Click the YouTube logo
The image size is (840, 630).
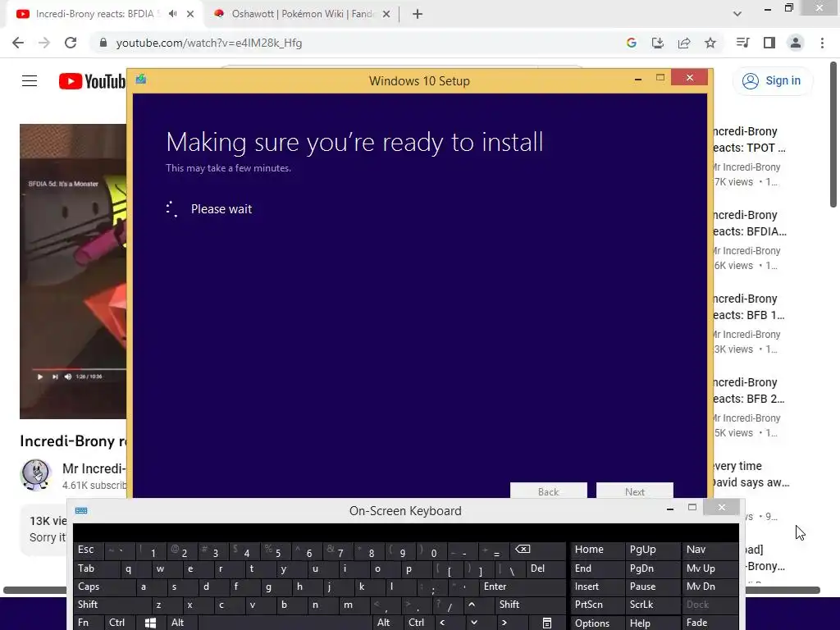coord(92,81)
